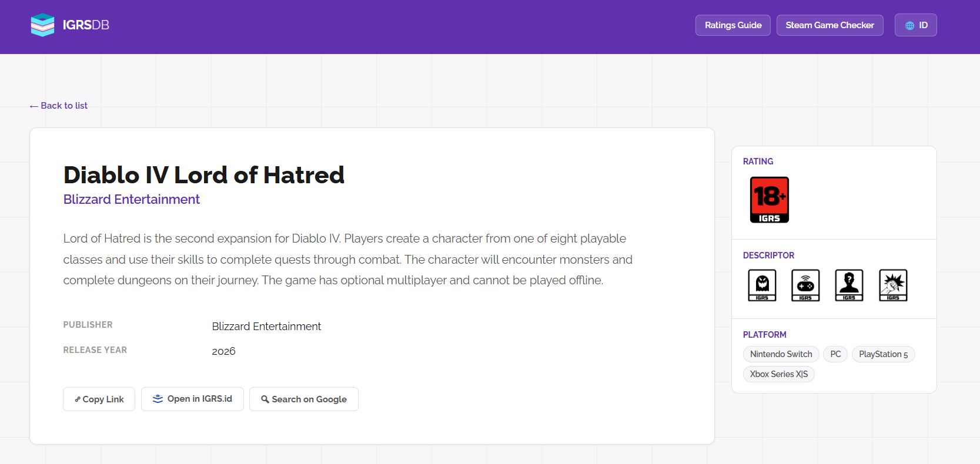
Task: Open the Steam Game Checker
Action: click(x=830, y=25)
